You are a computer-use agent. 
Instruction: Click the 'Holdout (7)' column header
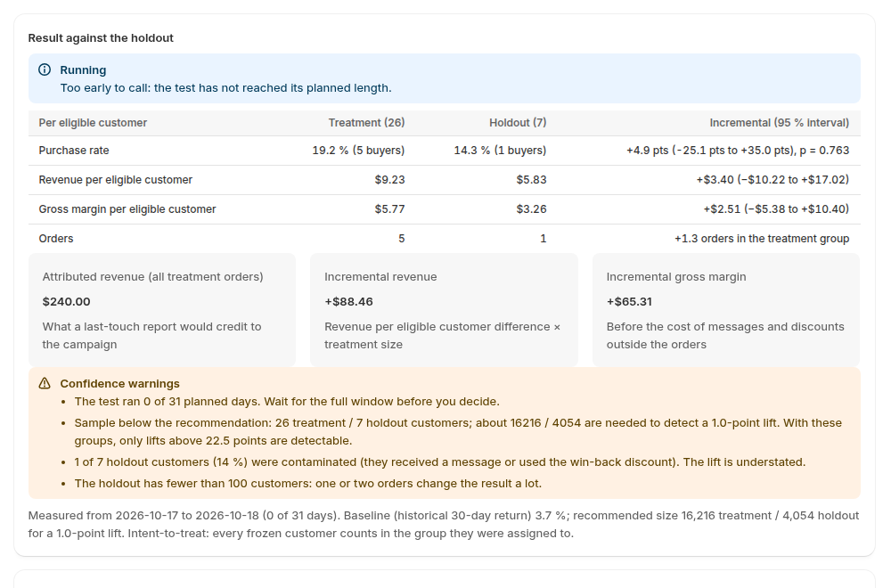tap(518, 123)
